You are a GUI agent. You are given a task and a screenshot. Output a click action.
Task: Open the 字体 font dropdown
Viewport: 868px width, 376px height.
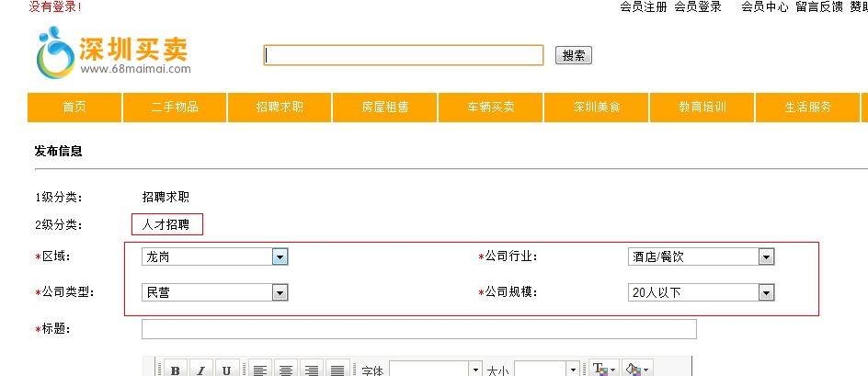pyautogui.click(x=436, y=369)
